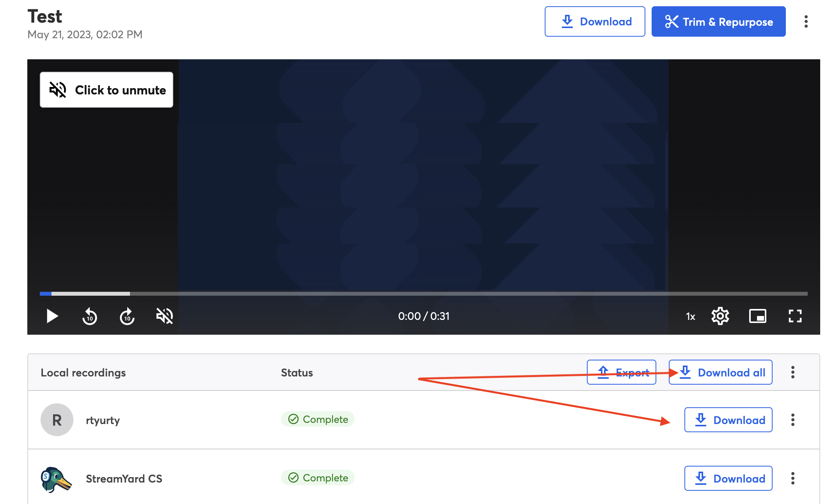Screen dimensions: 828x504
Task: Open the three-dot menu next to Trim & Repurpose
Action: [x=805, y=22]
